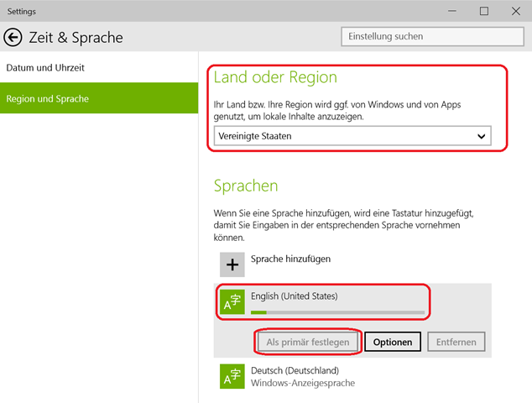Image resolution: width=532 pixels, height=403 pixels.
Task: Click the plus icon to add language
Action: click(x=232, y=264)
